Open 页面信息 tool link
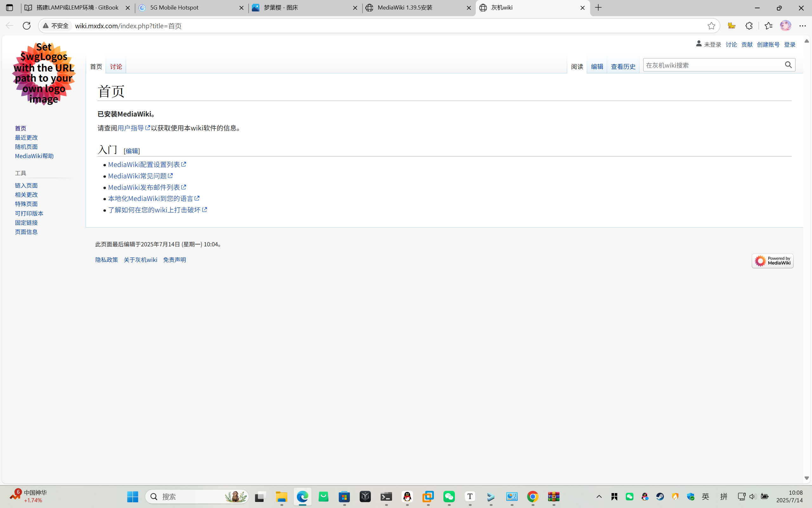 (x=26, y=232)
